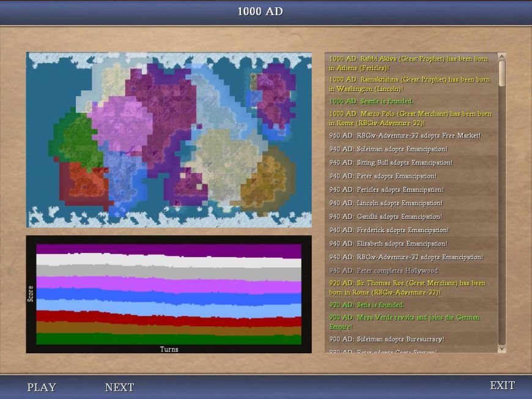The height and width of the screenshot is (399, 532).
Task: Click the brown band in score graph
Action: pos(169,330)
